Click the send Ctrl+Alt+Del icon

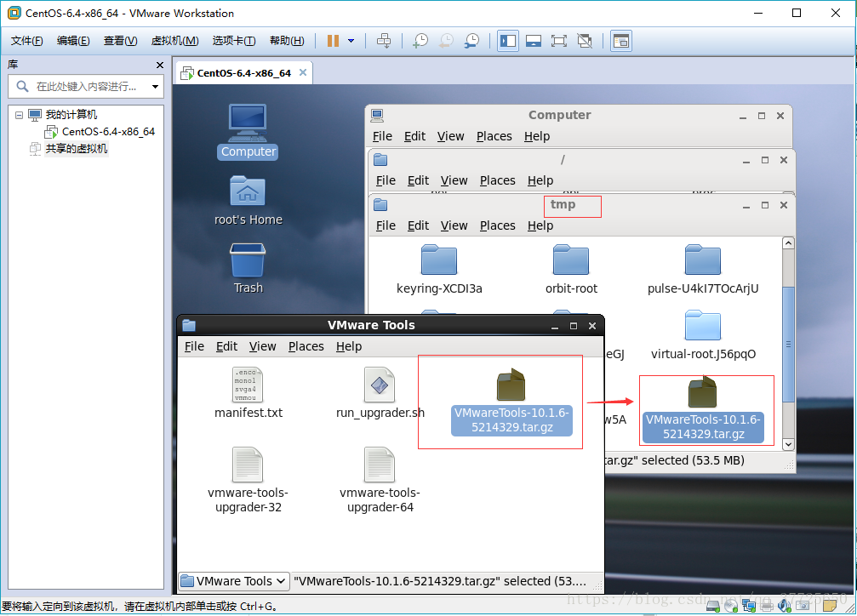coord(384,41)
